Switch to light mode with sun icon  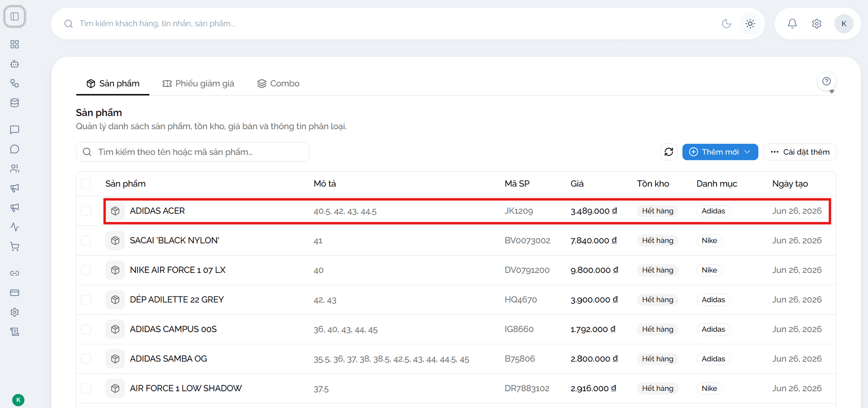750,23
